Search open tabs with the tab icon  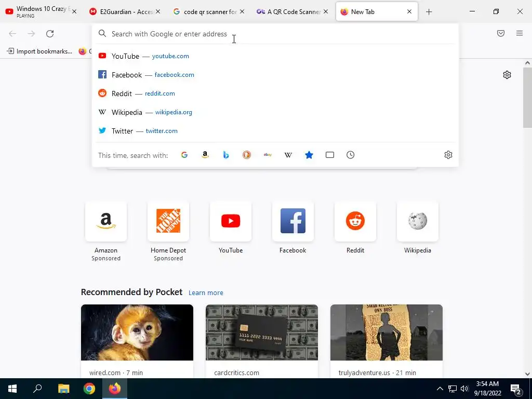[330, 155]
